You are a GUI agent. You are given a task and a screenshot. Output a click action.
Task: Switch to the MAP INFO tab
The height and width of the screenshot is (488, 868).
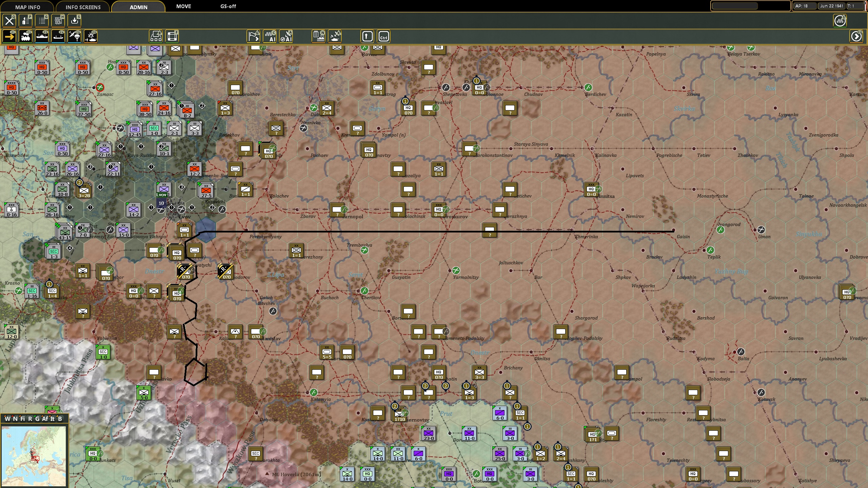(27, 7)
